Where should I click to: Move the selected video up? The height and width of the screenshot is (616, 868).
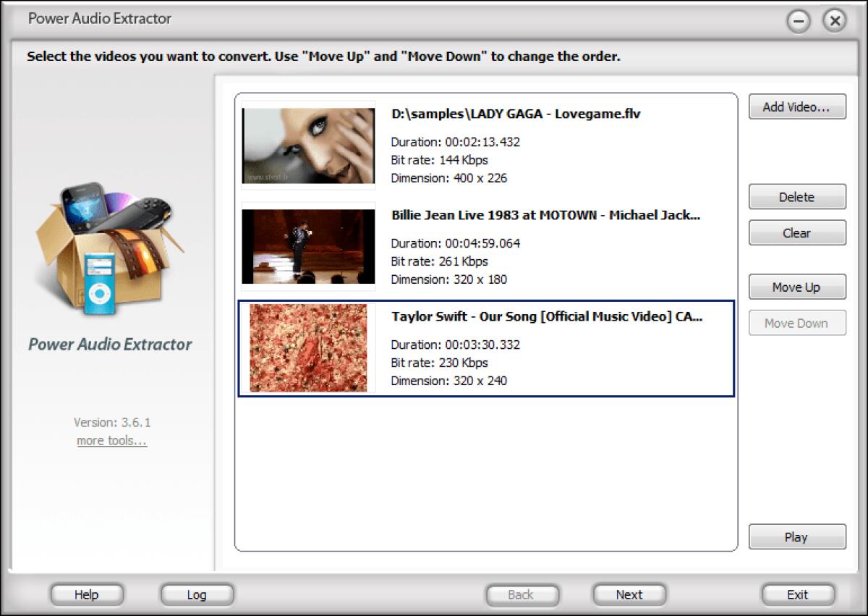[796, 287]
